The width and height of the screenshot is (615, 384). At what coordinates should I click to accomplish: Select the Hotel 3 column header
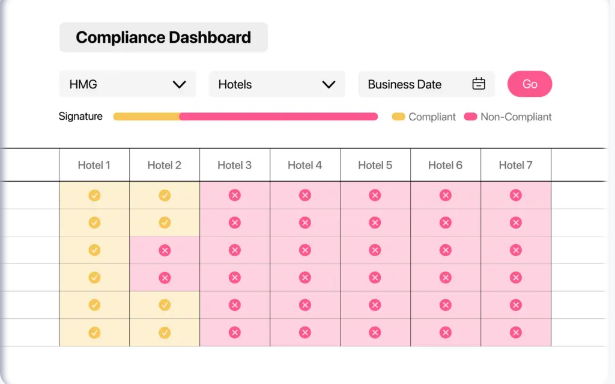click(x=235, y=165)
